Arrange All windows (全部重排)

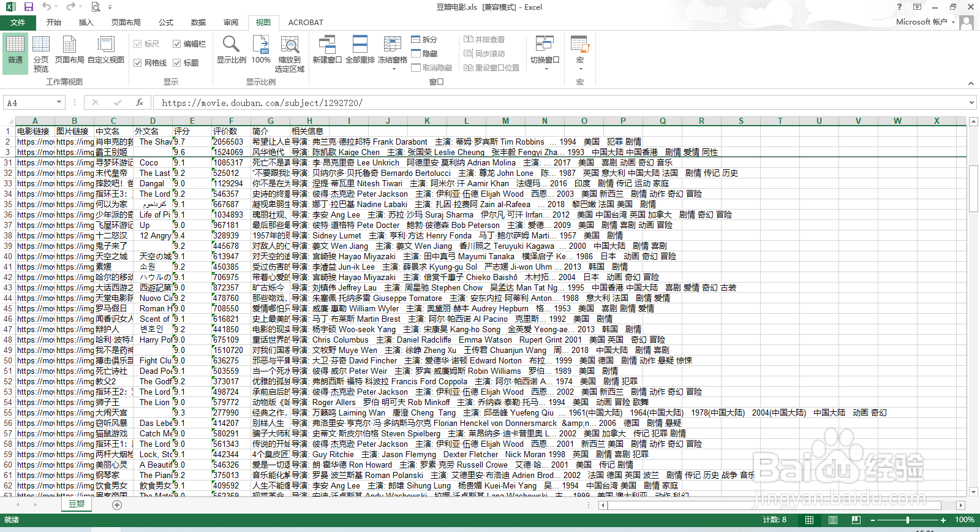point(360,50)
